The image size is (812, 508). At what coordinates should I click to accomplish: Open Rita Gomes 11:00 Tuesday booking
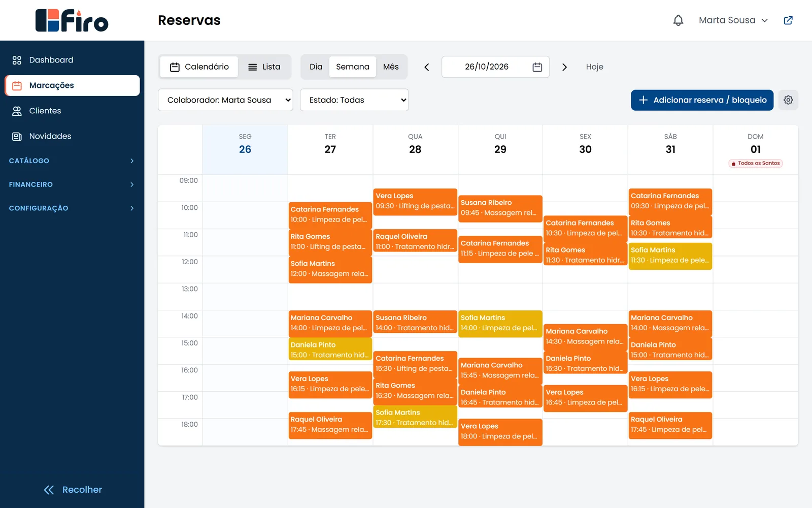click(330, 242)
